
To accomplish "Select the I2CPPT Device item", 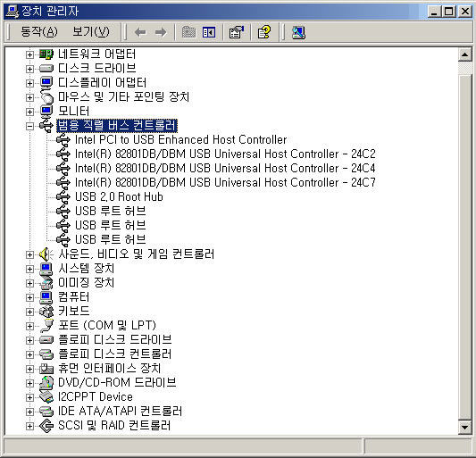I will (x=96, y=397).
